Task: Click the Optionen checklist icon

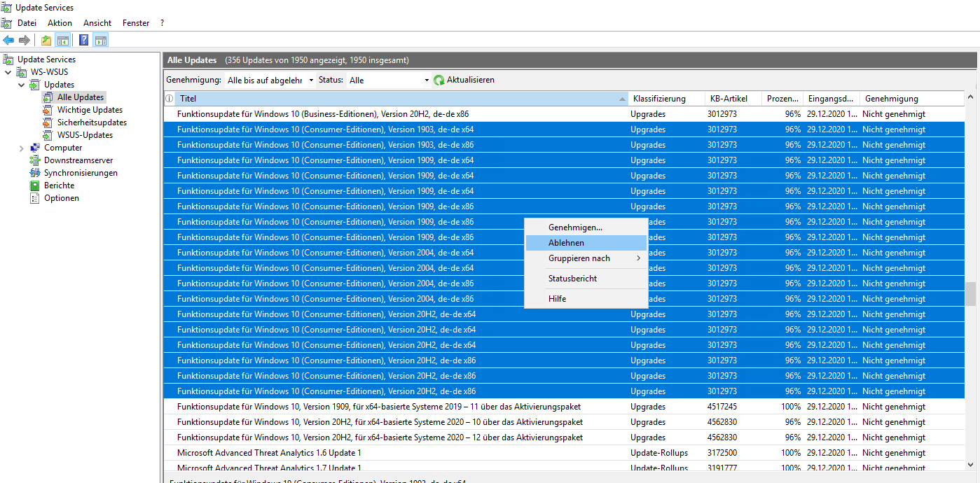Action: click(x=35, y=198)
